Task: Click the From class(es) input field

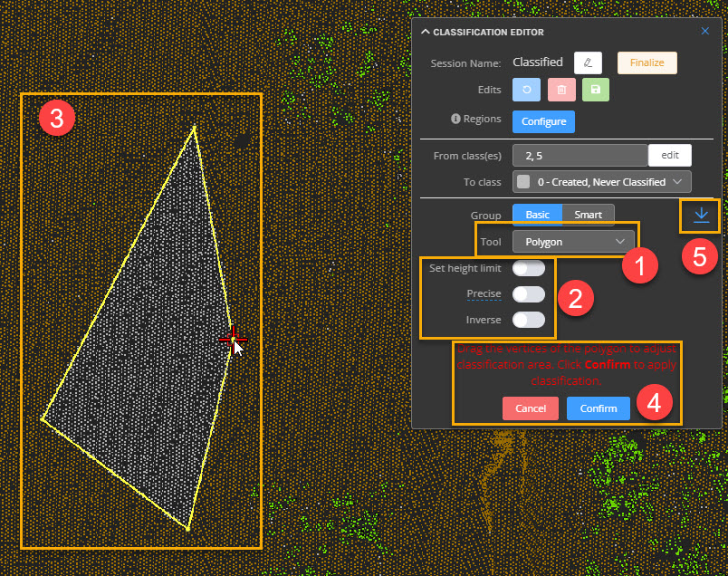Action: click(580, 155)
